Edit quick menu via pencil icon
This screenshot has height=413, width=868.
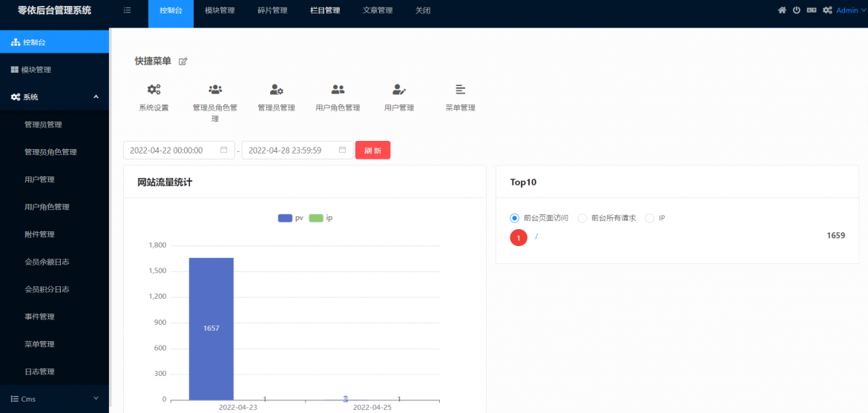pos(183,62)
